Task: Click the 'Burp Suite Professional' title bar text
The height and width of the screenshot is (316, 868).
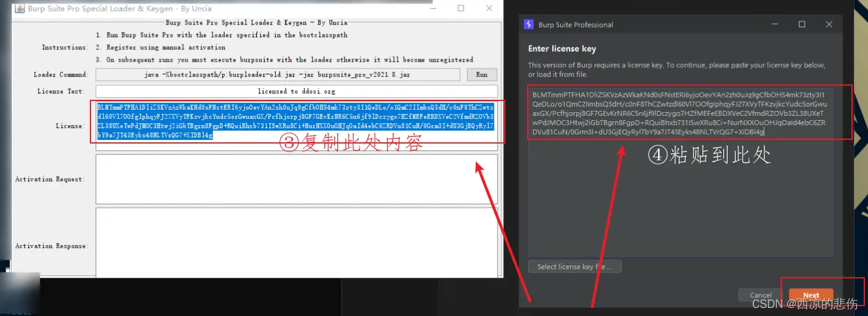Action: click(x=576, y=25)
